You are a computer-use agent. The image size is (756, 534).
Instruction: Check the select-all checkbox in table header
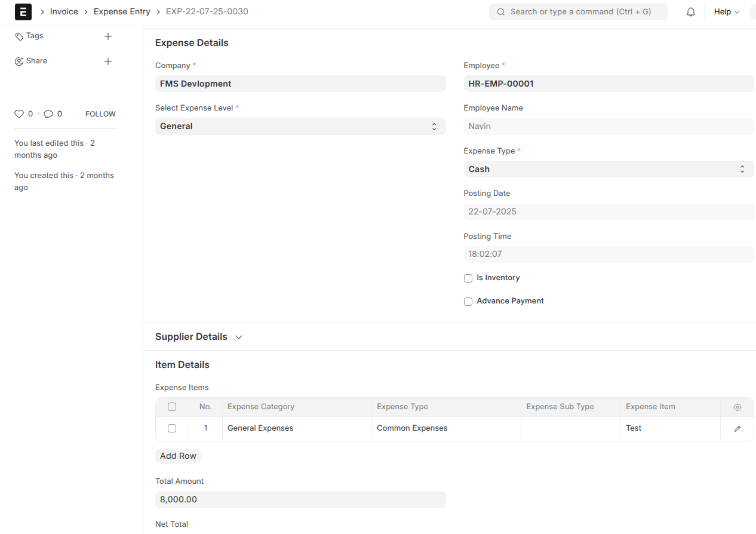(x=172, y=407)
